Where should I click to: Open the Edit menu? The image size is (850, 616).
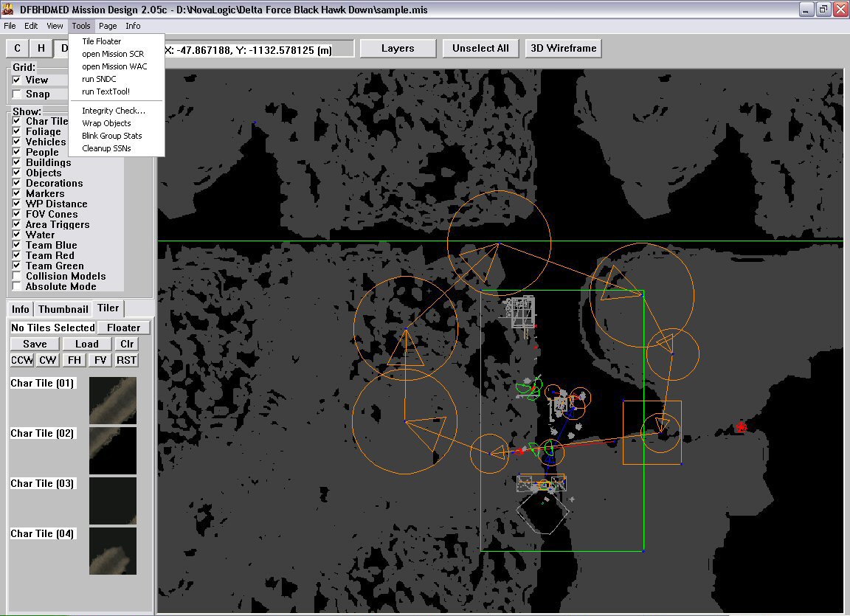(31, 26)
